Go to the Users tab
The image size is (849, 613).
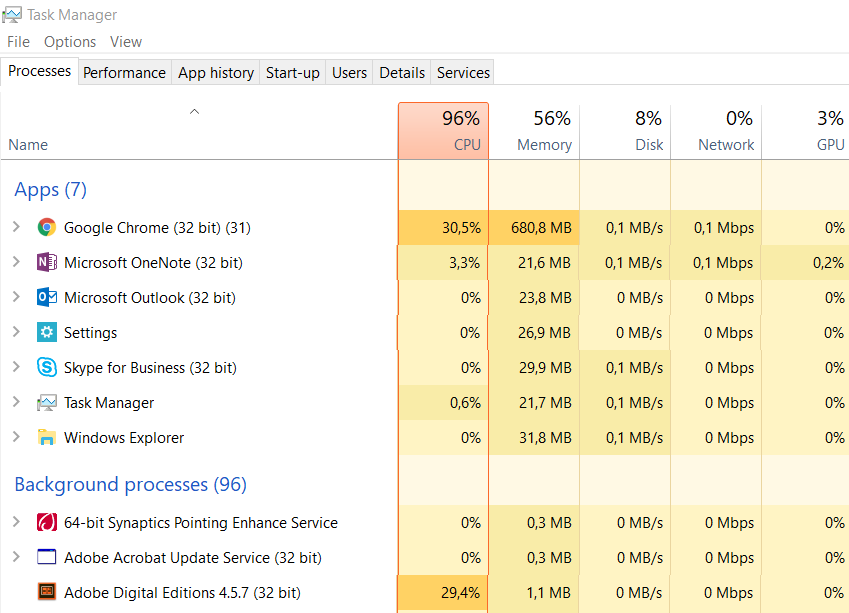349,73
